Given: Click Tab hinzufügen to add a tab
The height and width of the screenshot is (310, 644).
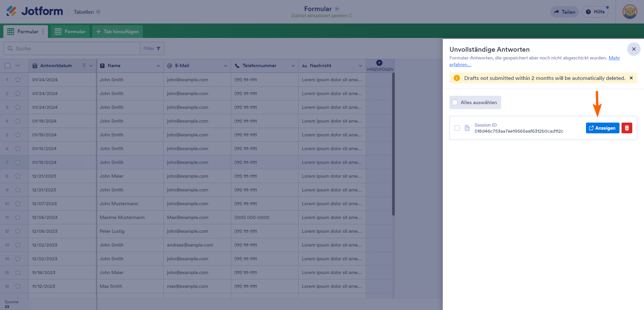Looking at the screenshot, I should pyautogui.click(x=117, y=32).
